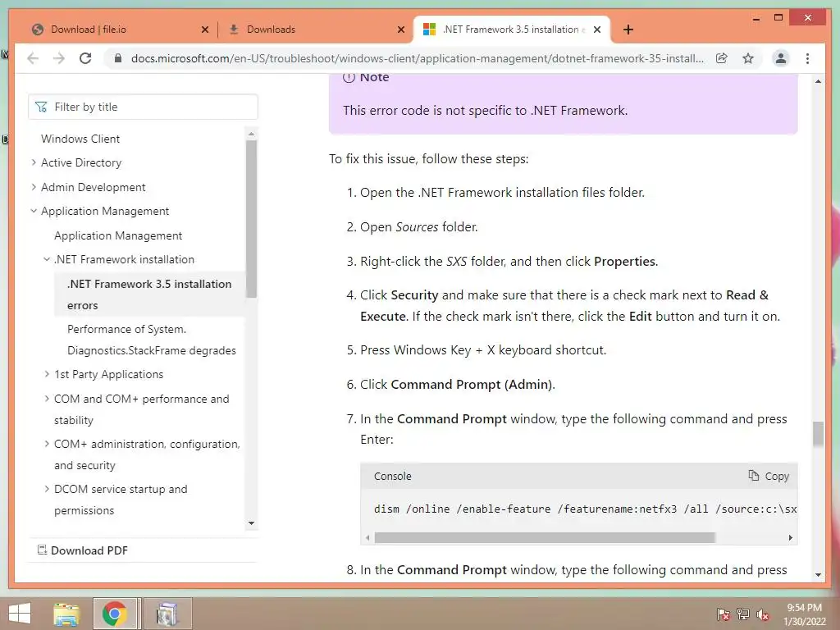
Task: Open the Windows Start button
Action: (x=20, y=614)
